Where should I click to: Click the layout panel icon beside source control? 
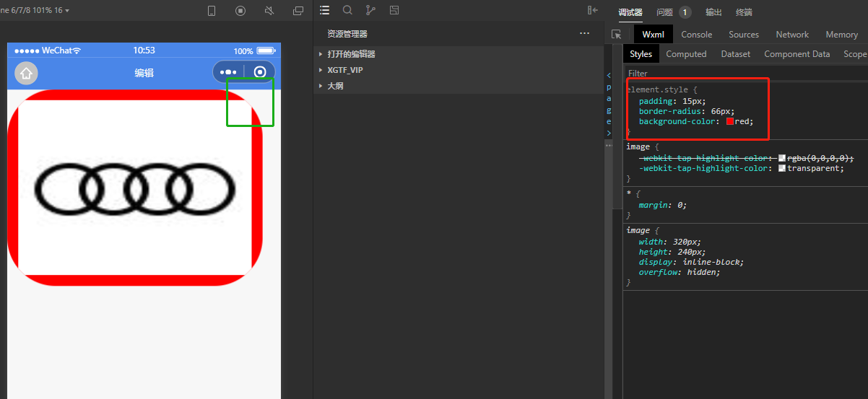click(x=394, y=10)
